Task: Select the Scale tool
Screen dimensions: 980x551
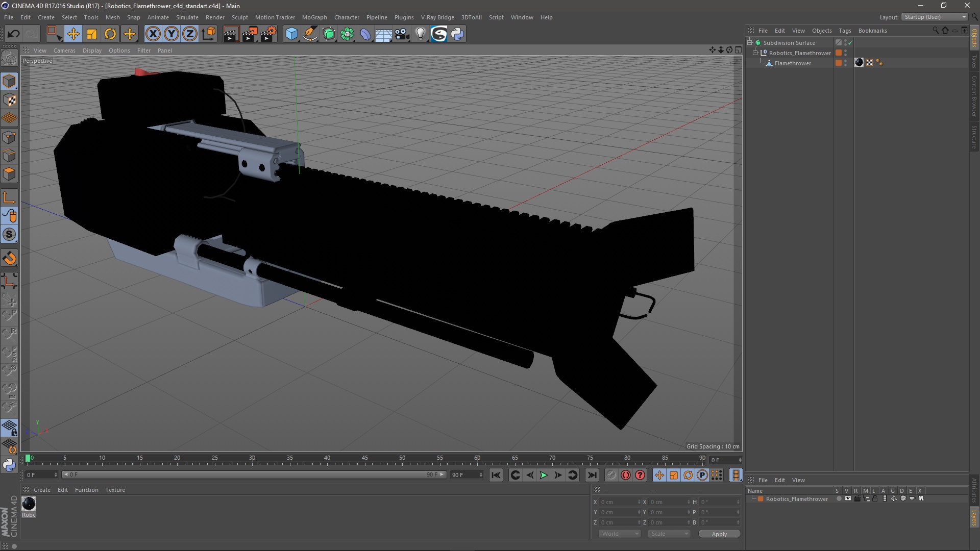Action: click(x=92, y=34)
